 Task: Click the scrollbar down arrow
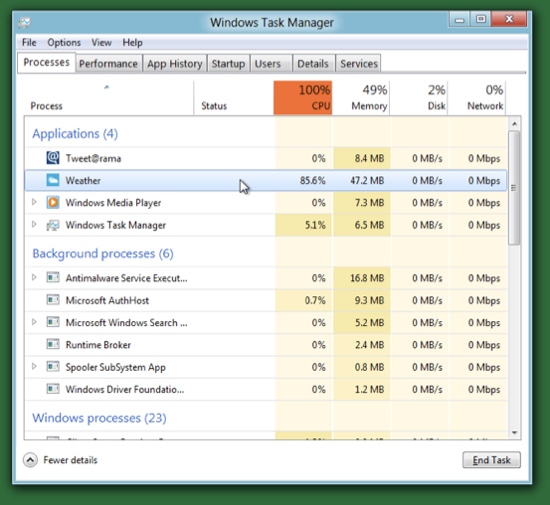(x=514, y=433)
